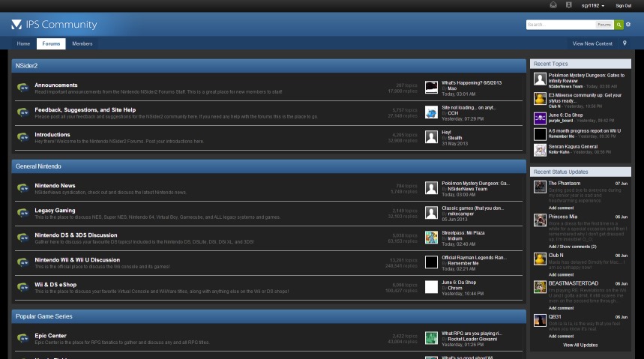Click the Legacy Gaming forum status icon
Viewport: 644px width, 359px height.
(x=23, y=213)
